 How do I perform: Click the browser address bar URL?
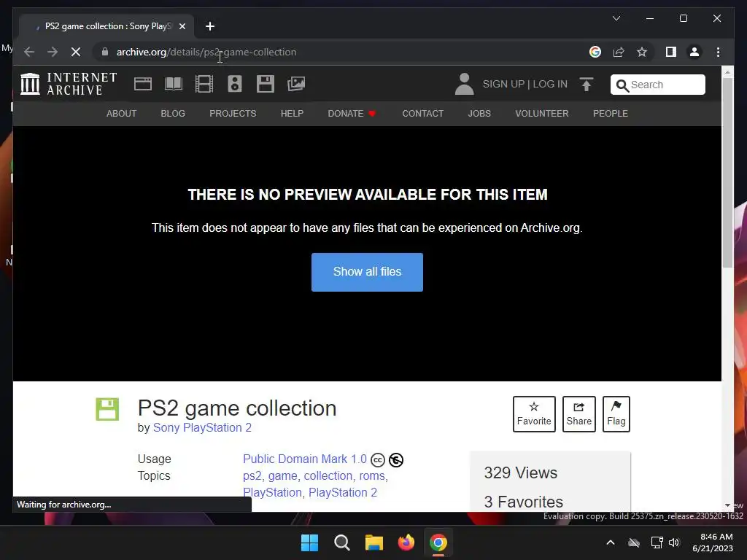click(x=206, y=52)
